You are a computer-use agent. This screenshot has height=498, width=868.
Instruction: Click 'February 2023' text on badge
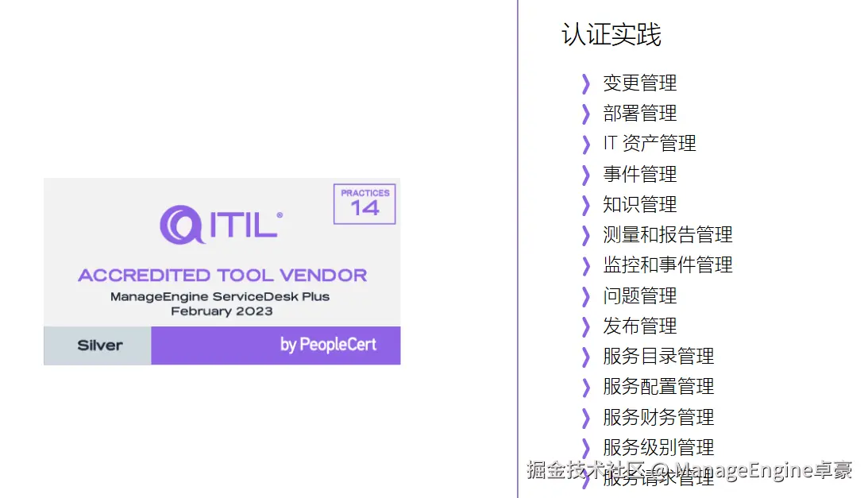coord(222,311)
